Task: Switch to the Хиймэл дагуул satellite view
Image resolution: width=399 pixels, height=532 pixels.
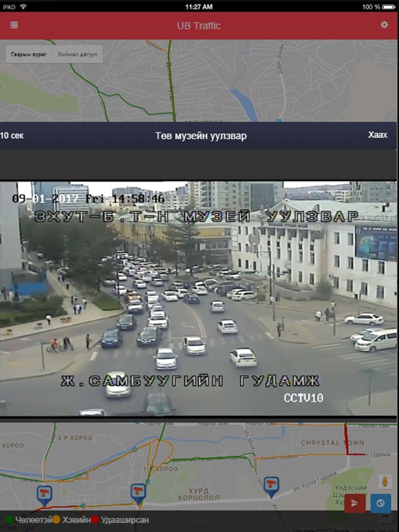Action: pos(78,54)
